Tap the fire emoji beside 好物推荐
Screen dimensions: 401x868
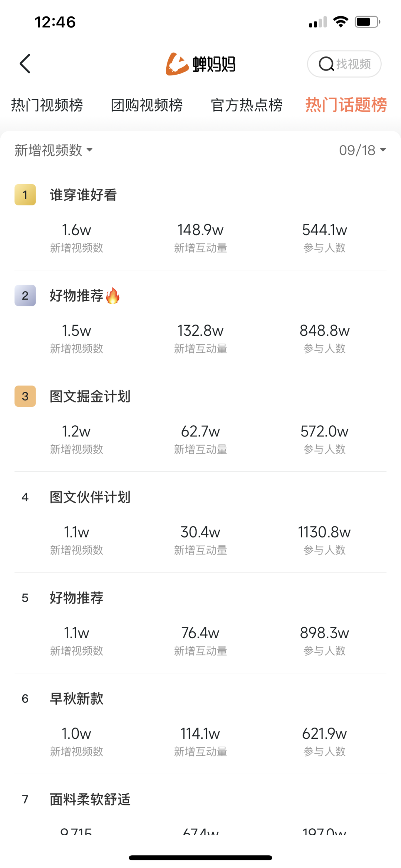coord(113,296)
